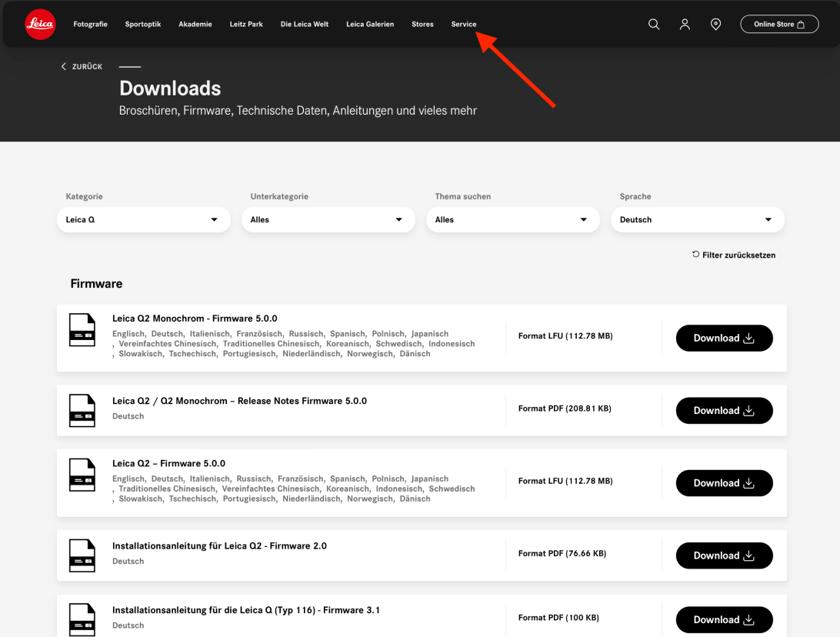
Task: Open the Unterkategorie dropdown
Action: click(x=328, y=220)
